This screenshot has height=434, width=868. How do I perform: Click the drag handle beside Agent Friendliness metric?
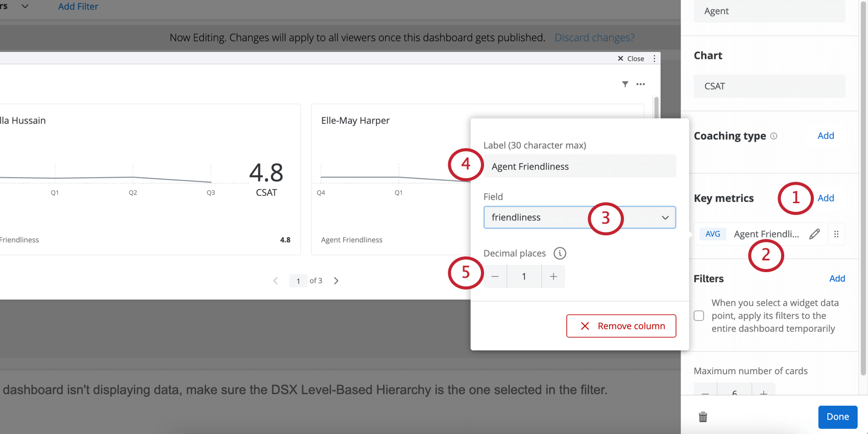[x=836, y=234]
